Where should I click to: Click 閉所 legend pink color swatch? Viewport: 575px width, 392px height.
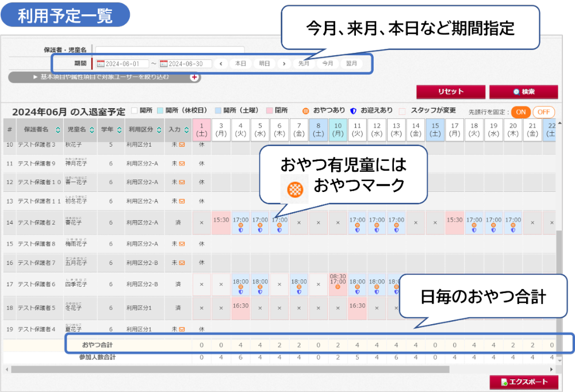click(270, 110)
